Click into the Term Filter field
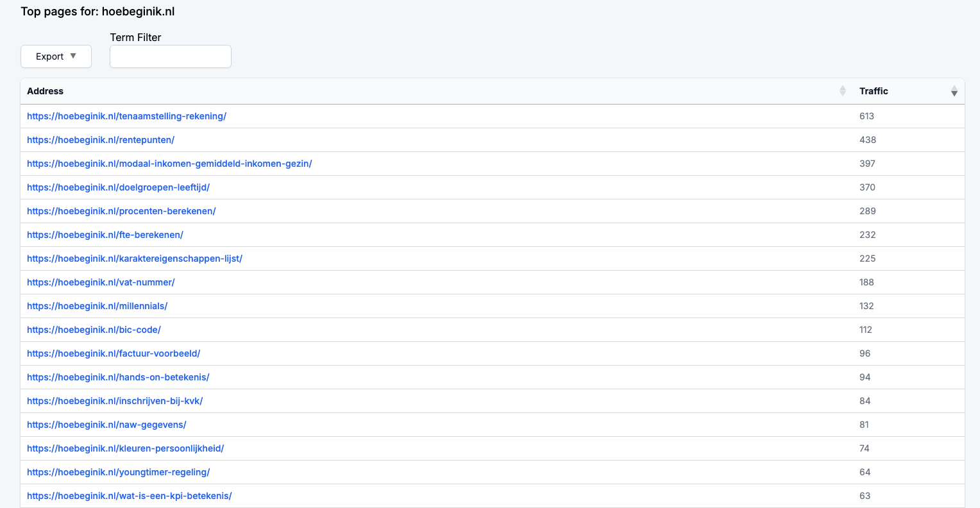The width and height of the screenshot is (980, 508). [x=171, y=56]
